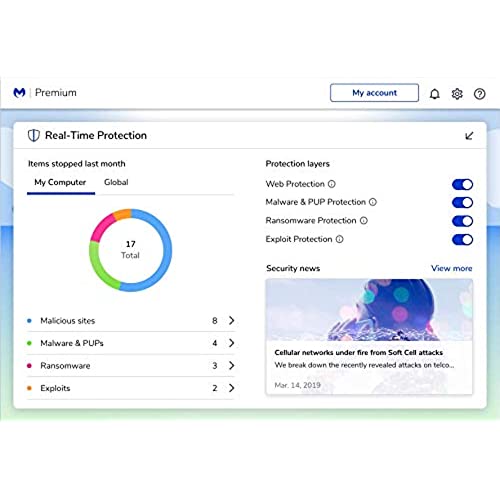This screenshot has width=500, height=500.
Task: Click the Web Protection info icon
Action: tap(332, 184)
